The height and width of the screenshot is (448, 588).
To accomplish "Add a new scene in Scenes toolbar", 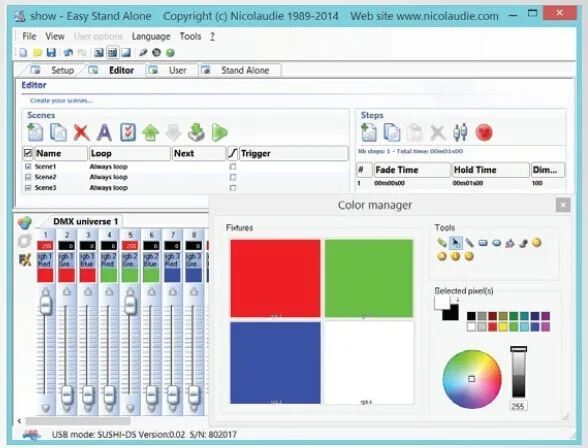I will 35,132.
